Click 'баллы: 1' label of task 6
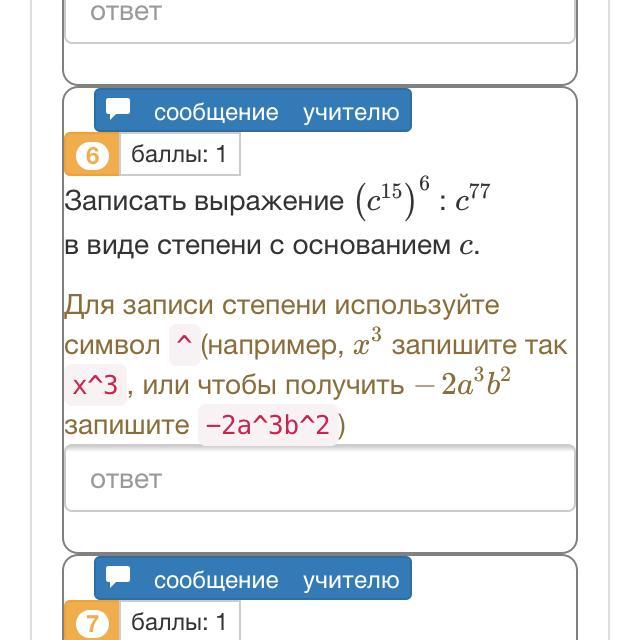The width and height of the screenshot is (640, 640). pyautogui.click(x=179, y=155)
